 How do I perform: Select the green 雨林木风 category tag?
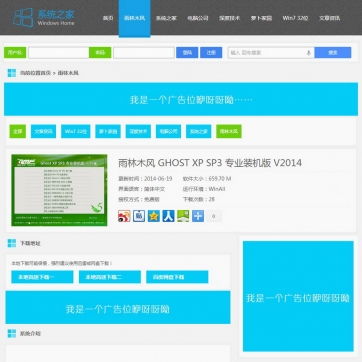tap(229, 131)
